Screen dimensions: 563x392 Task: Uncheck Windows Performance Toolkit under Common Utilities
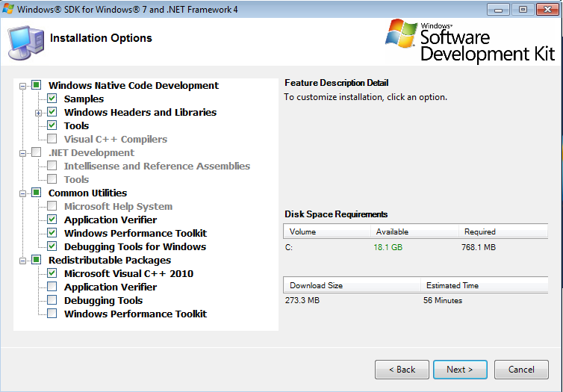coord(52,233)
